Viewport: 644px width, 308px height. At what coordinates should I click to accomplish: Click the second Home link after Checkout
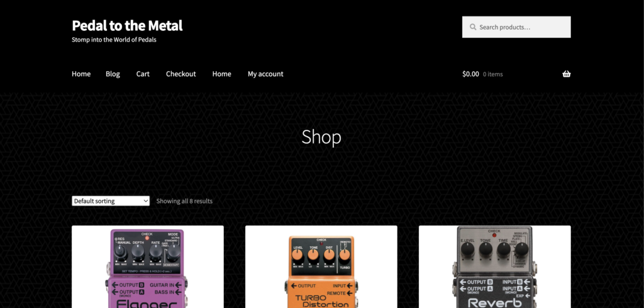[x=222, y=74]
